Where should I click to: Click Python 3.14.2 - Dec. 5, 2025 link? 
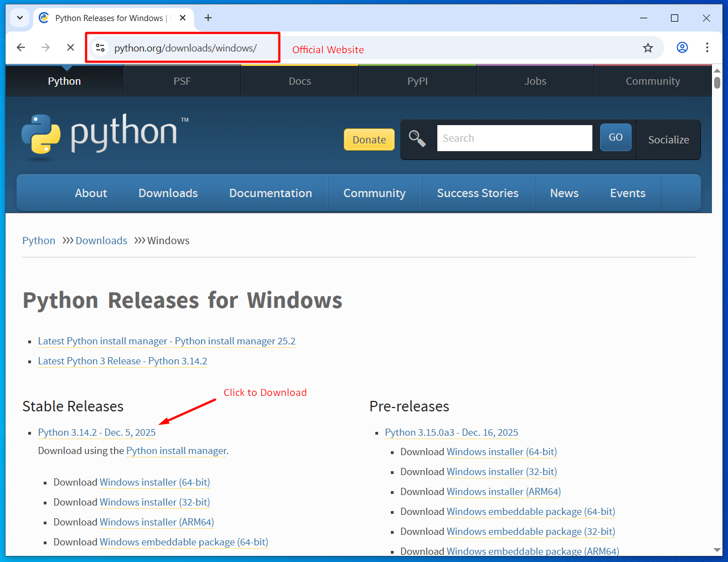pyautogui.click(x=97, y=432)
